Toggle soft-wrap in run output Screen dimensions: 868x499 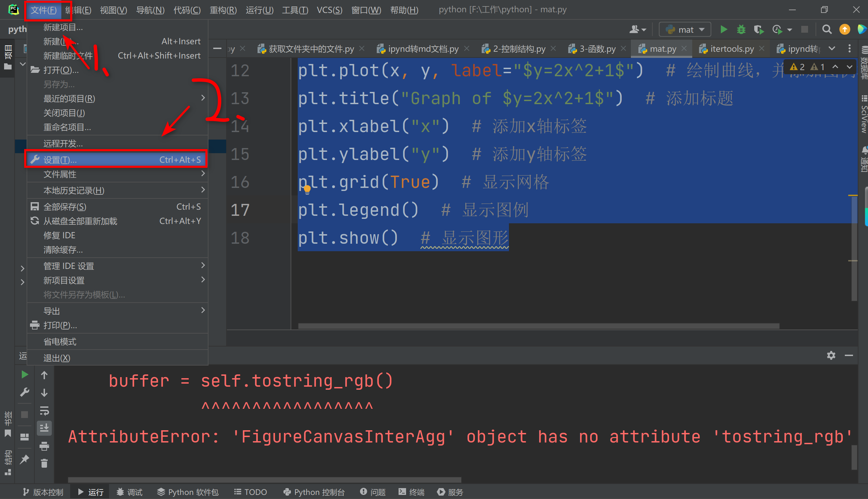tap(44, 410)
